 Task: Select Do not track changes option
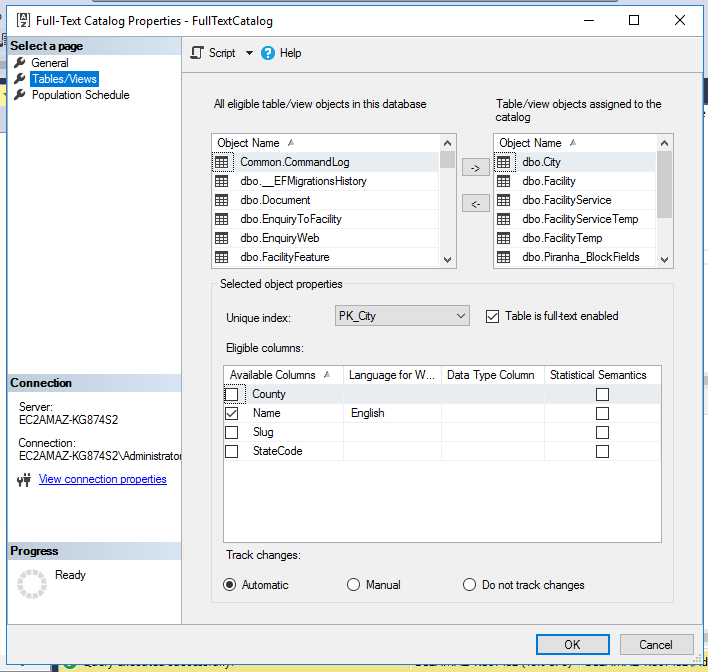[x=469, y=585]
